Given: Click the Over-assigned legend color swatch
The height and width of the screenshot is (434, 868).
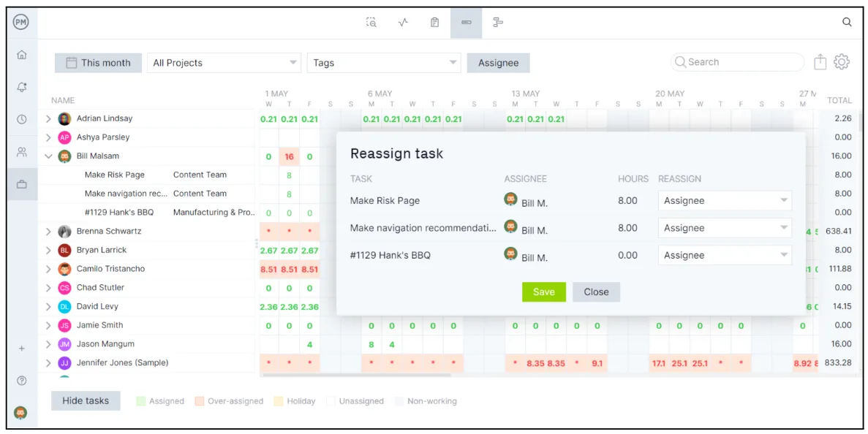Looking at the screenshot, I should (200, 401).
